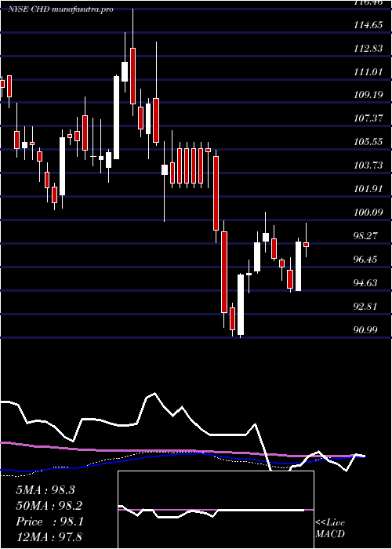The height and width of the screenshot is (549, 392).
Task: Click the <<Live MACD label
Action: point(330,529)
